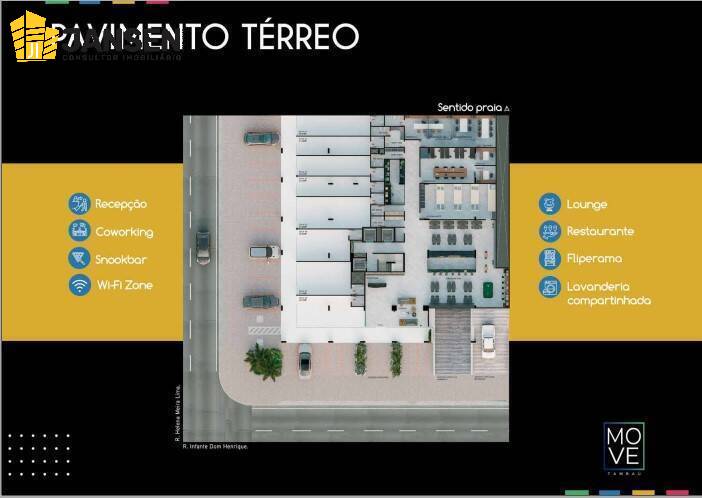Click the Snookbar icon
This screenshot has width=702, height=498.
80,258
